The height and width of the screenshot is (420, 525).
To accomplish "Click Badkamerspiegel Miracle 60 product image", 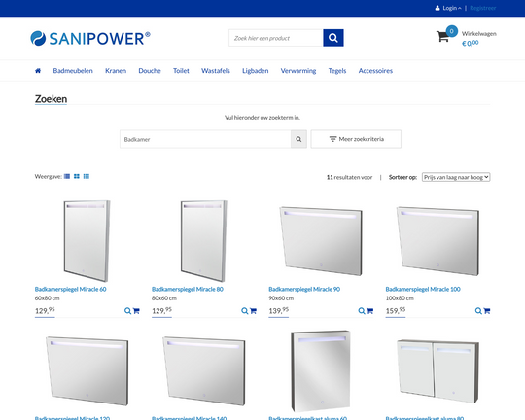I will pyautogui.click(x=87, y=241).
